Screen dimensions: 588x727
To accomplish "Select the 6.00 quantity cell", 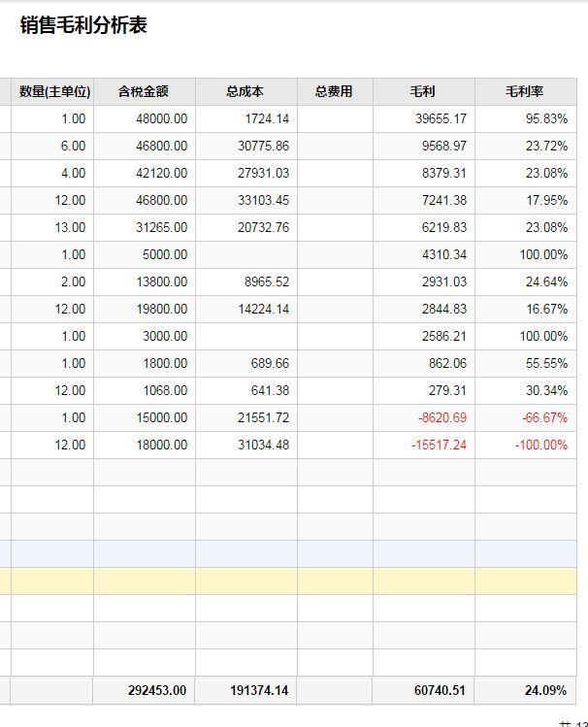I will tap(52, 147).
